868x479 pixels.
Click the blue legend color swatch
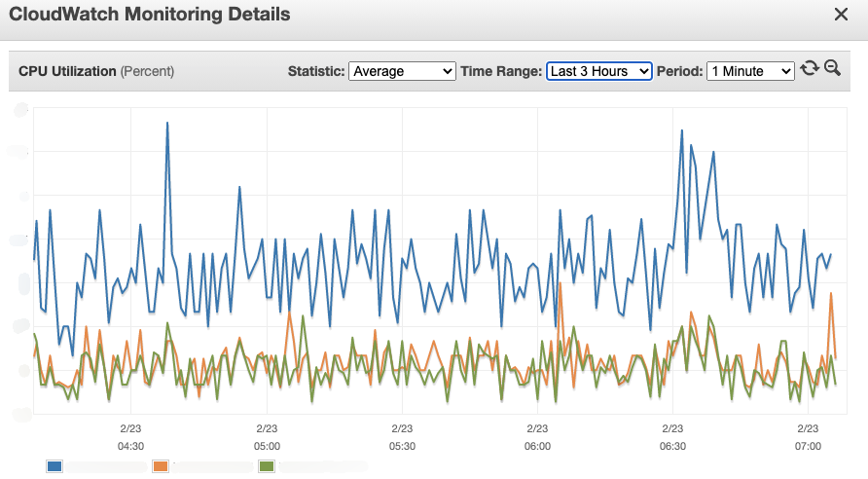click(x=54, y=466)
